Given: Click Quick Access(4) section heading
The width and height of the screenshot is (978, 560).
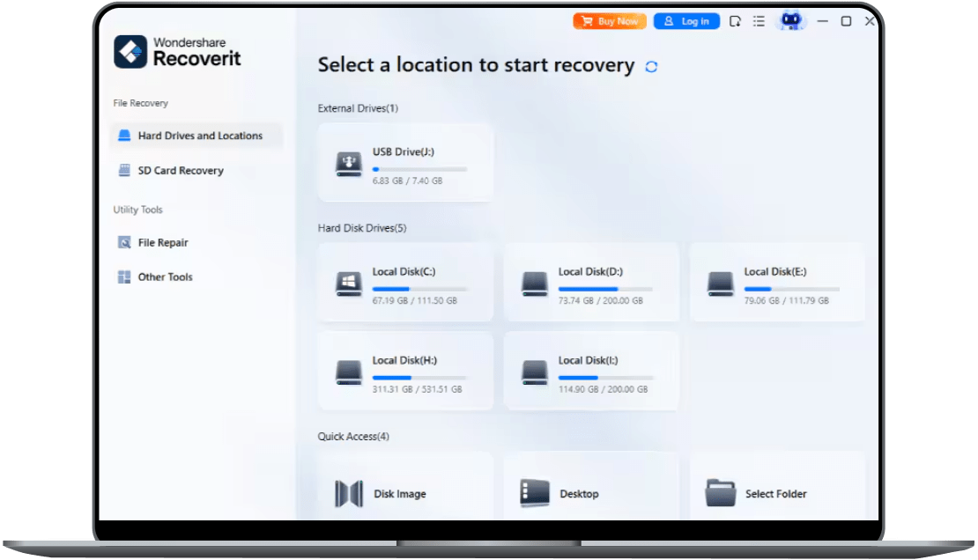Looking at the screenshot, I should point(353,437).
